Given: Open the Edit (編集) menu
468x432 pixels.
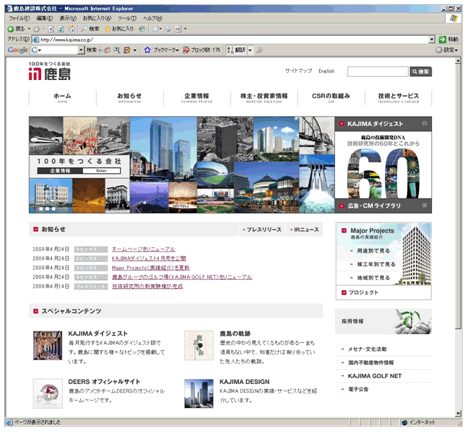Looking at the screenshot, I should tap(44, 18).
